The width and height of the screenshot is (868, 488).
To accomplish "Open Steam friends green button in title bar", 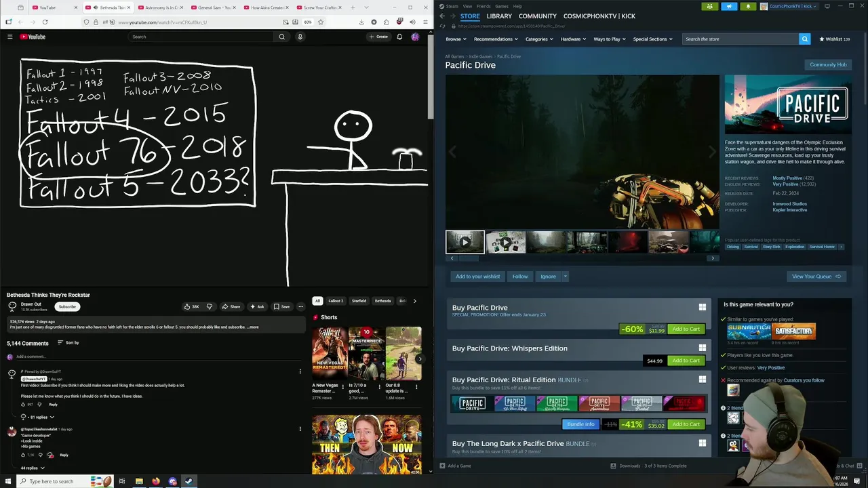I will coord(709,6).
